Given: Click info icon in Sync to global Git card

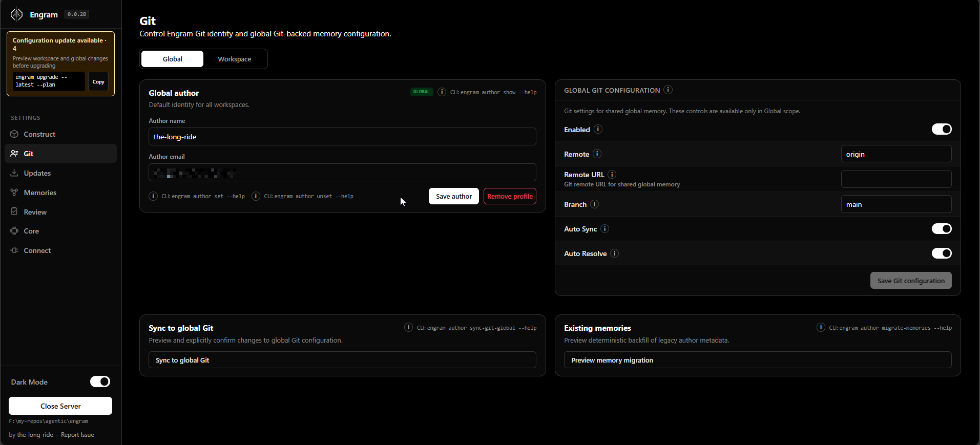Looking at the screenshot, I should pos(408,327).
